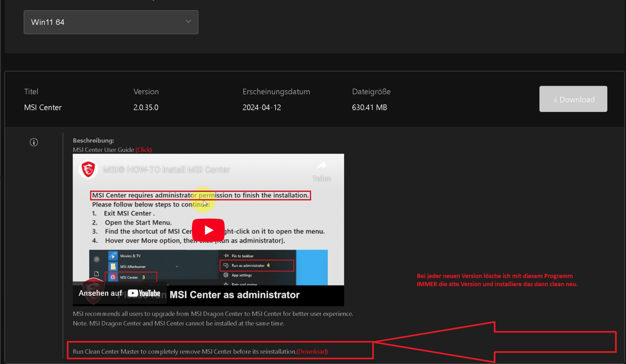Click the Clean Center Master (Download) link
The height and width of the screenshot is (364, 626).
click(x=312, y=352)
